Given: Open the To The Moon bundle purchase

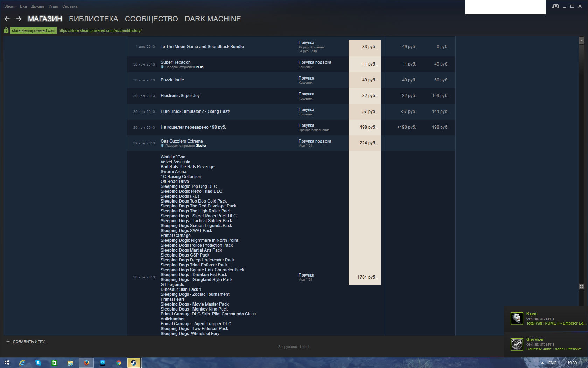Looking at the screenshot, I should point(202,47).
